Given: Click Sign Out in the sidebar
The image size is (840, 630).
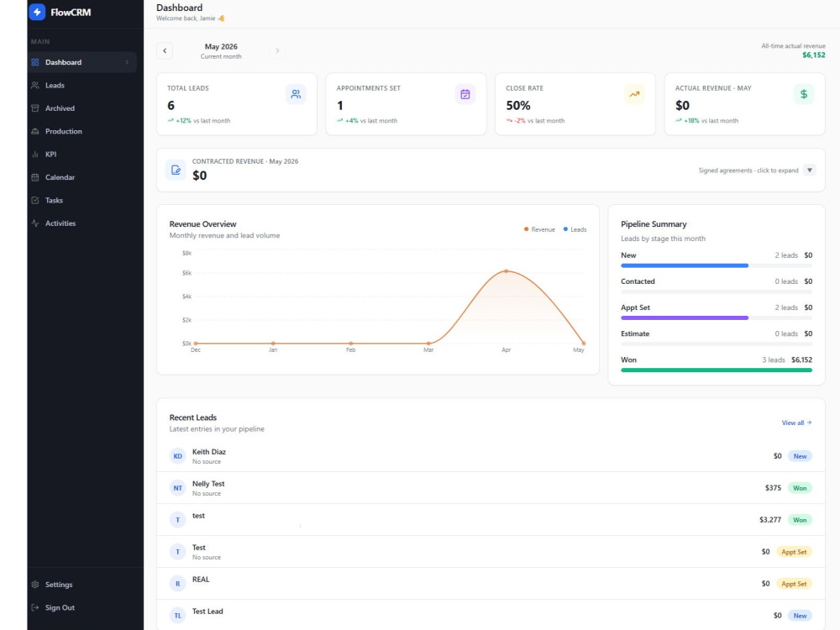Looking at the screenshot, I should point(82,607).
